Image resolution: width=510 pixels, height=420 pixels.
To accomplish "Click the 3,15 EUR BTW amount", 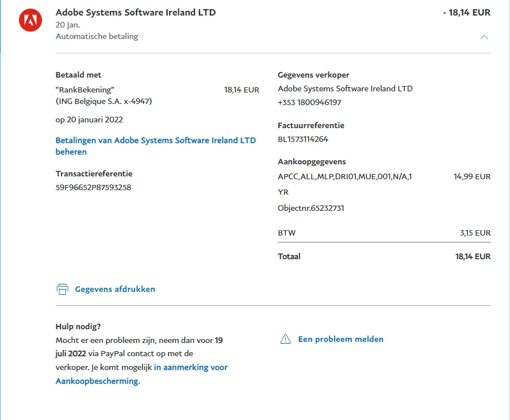I will tap(475, 233).
